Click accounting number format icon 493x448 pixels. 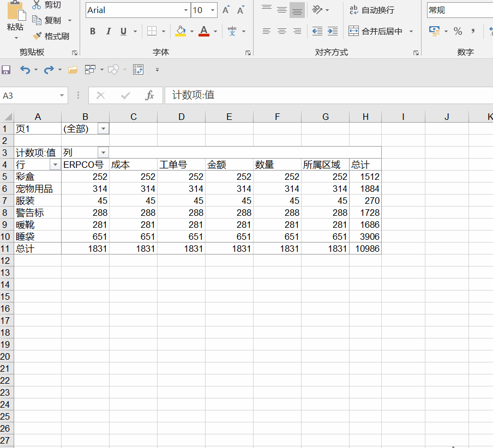coord(434,31)
